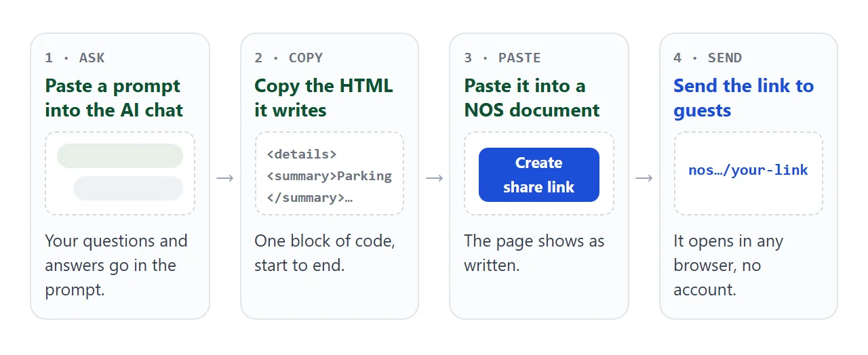Click the green chat bubble placeholder

pos(120,156)
